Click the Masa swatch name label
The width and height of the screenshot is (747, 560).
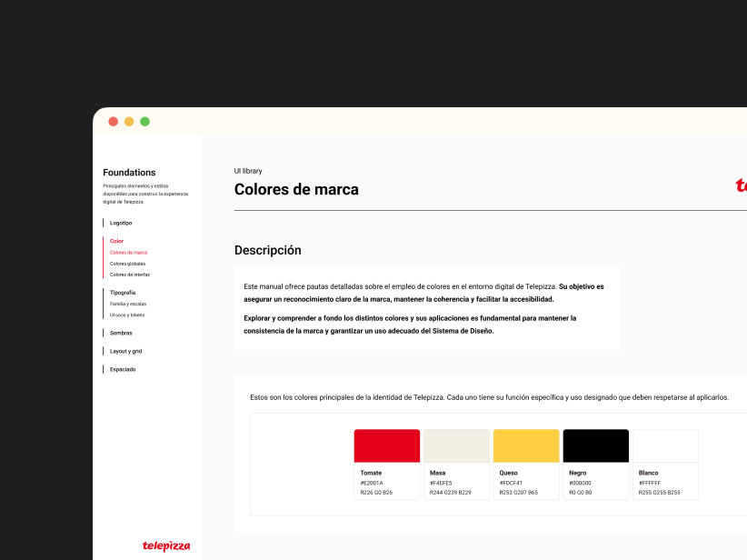438,473
